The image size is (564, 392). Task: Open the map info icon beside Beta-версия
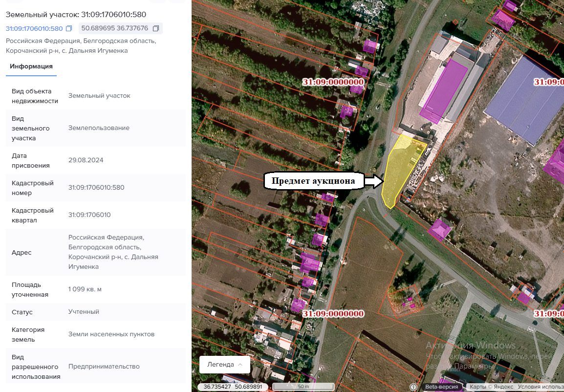click(x=413, y=387)
